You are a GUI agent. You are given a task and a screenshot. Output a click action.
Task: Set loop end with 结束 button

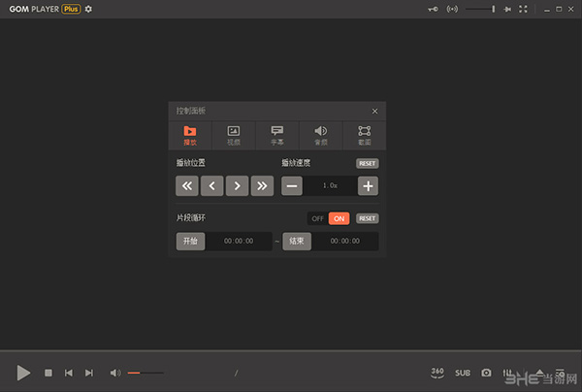click(x=297, y=242)
